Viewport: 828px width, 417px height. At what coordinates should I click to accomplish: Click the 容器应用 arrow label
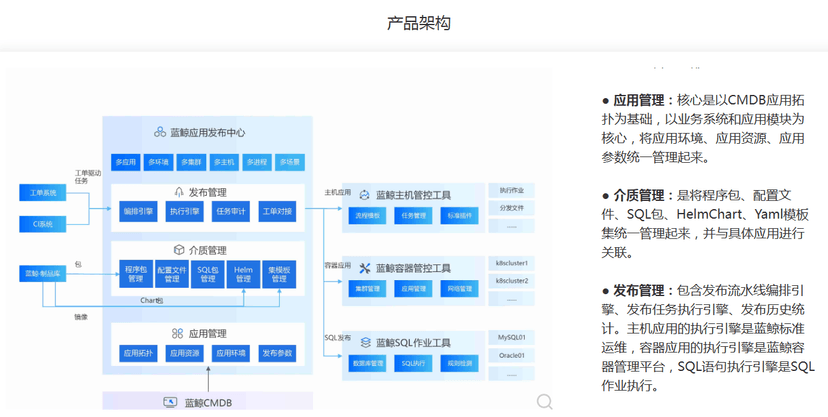(x=337, y=265)
